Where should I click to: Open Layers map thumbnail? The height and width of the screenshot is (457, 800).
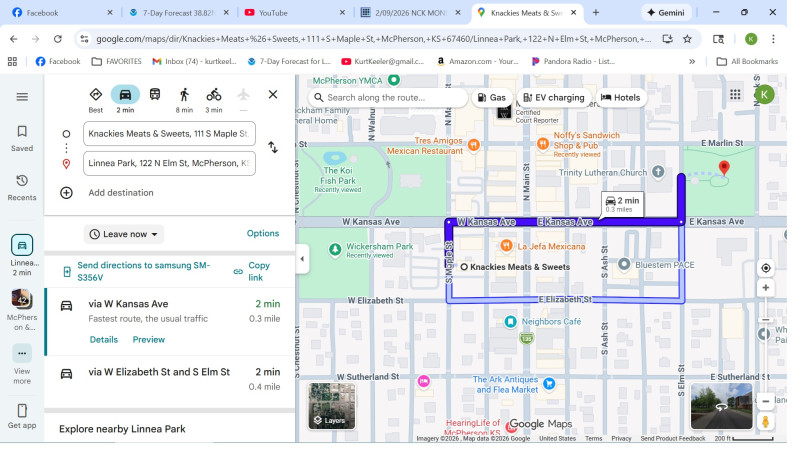(x=332, y=406)
